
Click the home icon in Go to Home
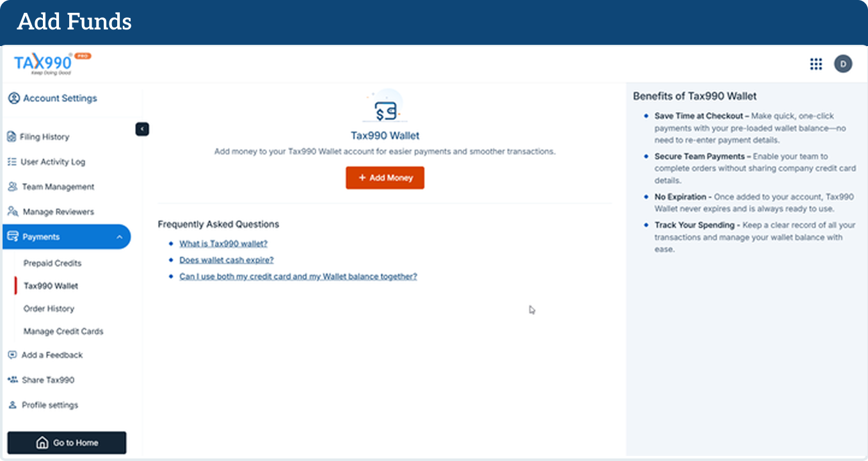click(42, 443)
